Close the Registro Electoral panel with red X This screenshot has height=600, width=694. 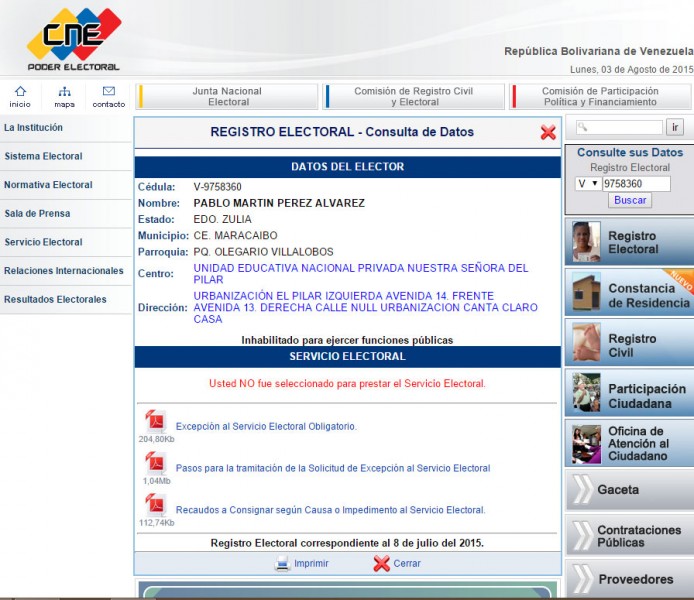click(548, 132)
